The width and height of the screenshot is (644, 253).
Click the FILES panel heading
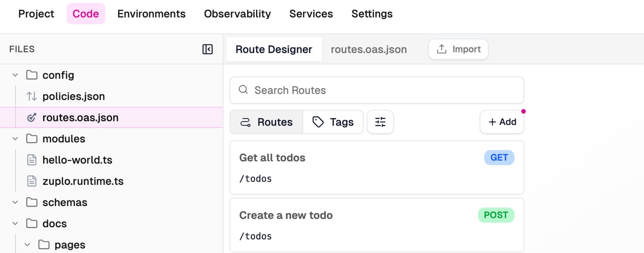pyautogui.click(x=22, y=49)
